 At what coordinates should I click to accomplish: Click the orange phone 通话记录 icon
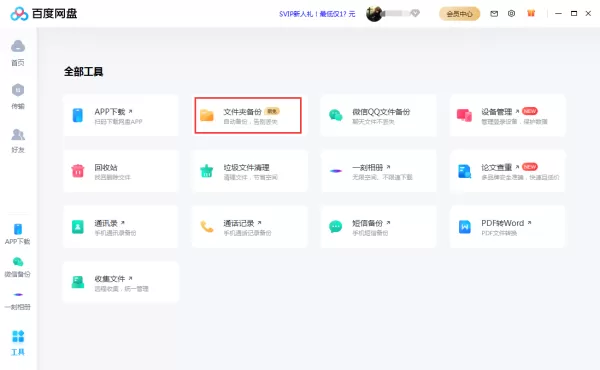pos(207,227)
